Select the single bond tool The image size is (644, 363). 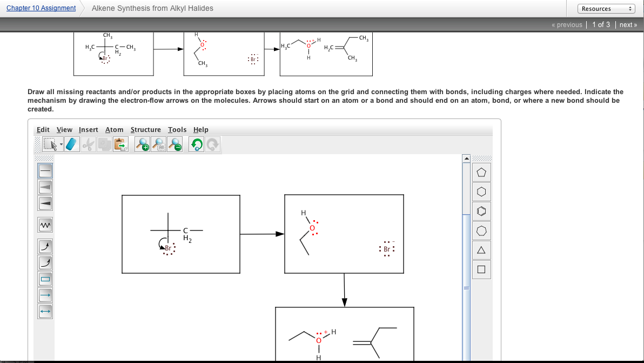[x=45, y=170]
